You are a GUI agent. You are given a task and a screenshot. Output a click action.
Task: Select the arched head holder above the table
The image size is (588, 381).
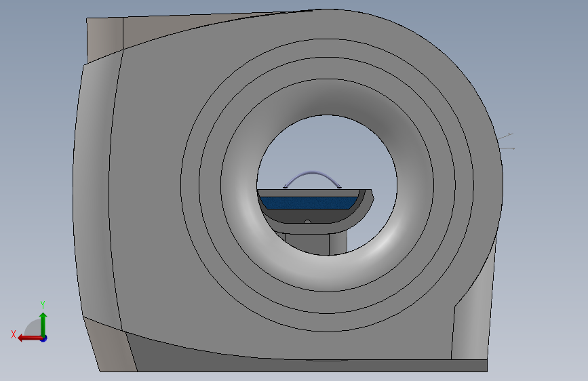tap(312, 180)
